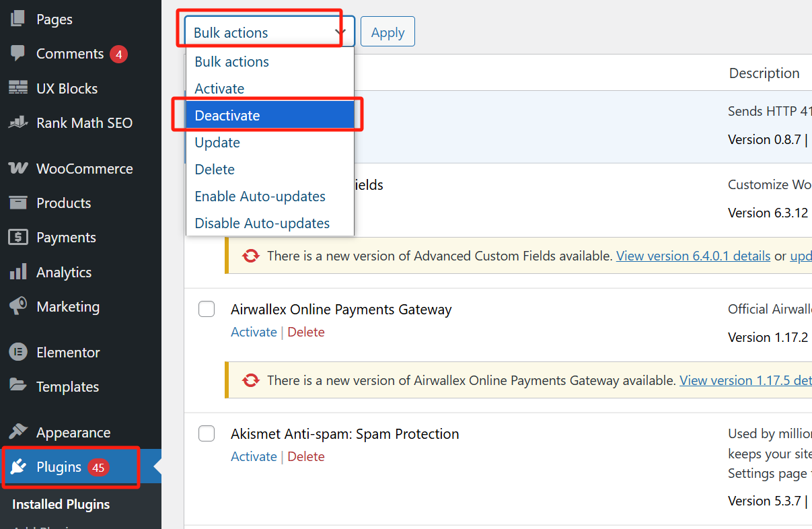Select the Products box icon
This screenshot has height=529, width=812.
18,203
